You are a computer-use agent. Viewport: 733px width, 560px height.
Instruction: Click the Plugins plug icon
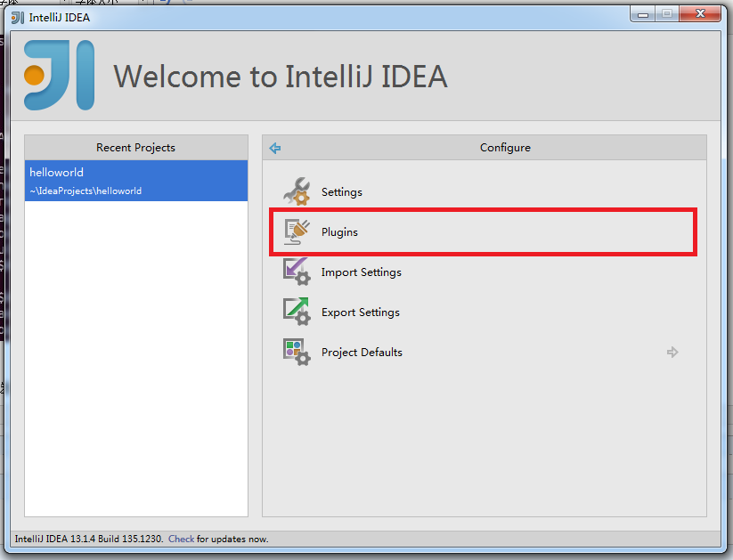tap(297, 231)
